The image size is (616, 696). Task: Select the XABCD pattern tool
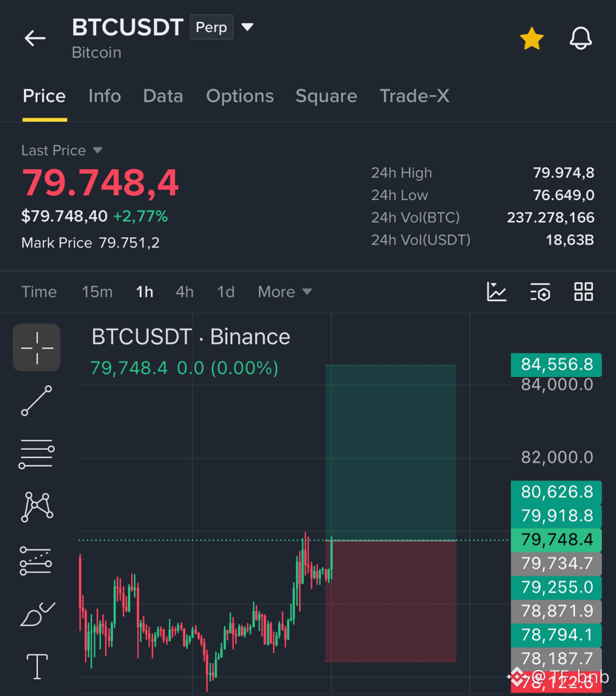tap(37, 506)
